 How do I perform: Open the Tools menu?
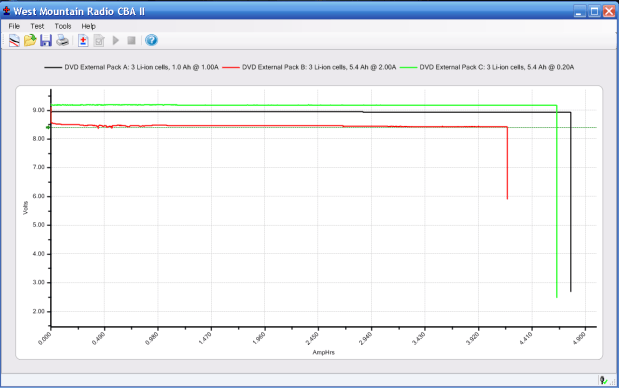(63, 26)
